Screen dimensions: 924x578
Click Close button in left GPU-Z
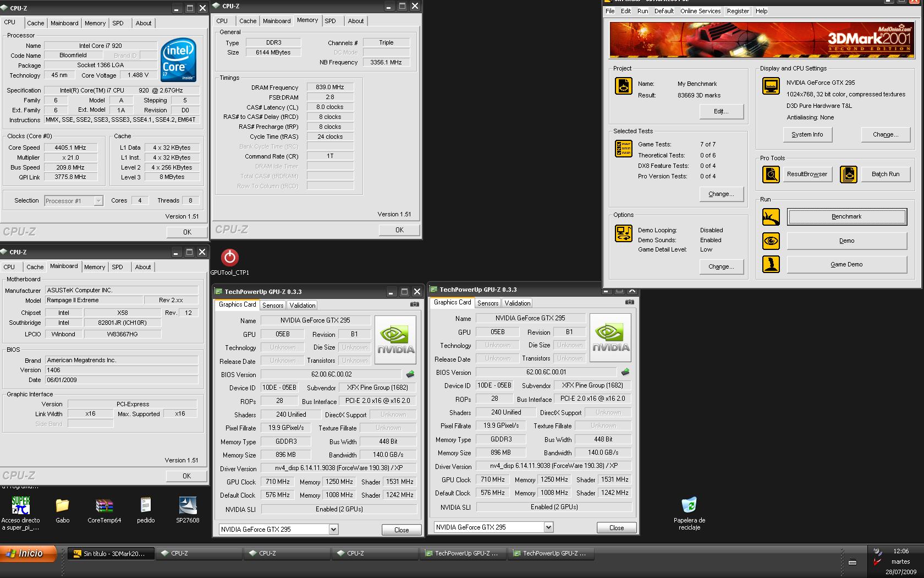tap(402, 530)
